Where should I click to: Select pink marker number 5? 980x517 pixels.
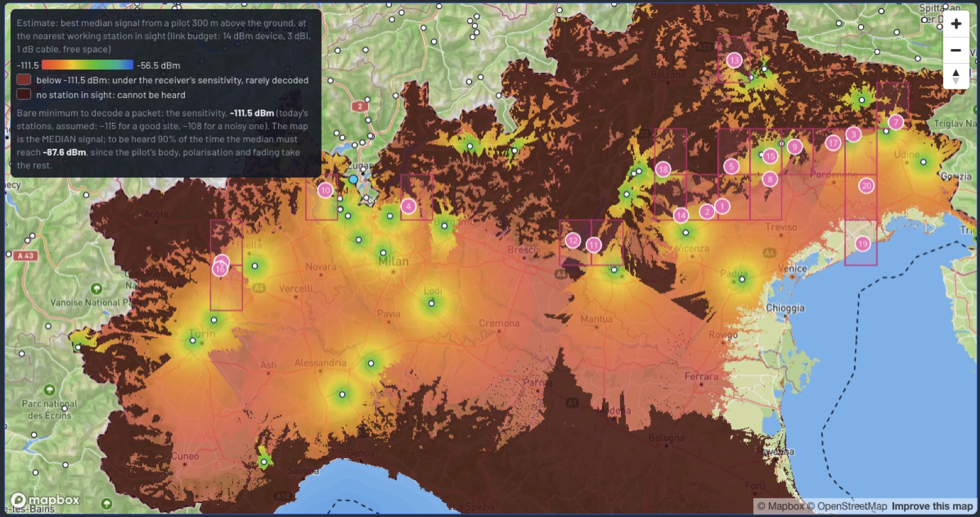[731, 166]
